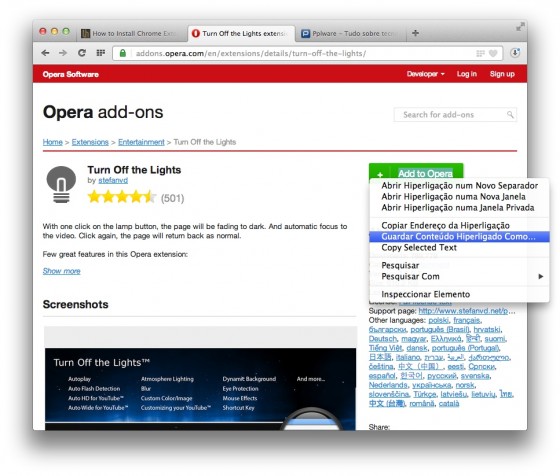Screen dimensions: 560x476
Task: Toggle fullscreen with the window corner arrows
Action: click(x=520, y=27)
